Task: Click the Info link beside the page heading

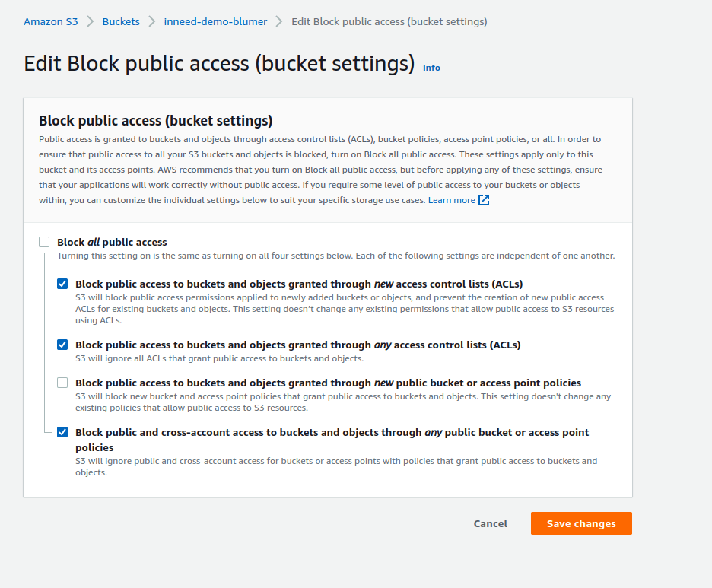Action: (431, 68)
